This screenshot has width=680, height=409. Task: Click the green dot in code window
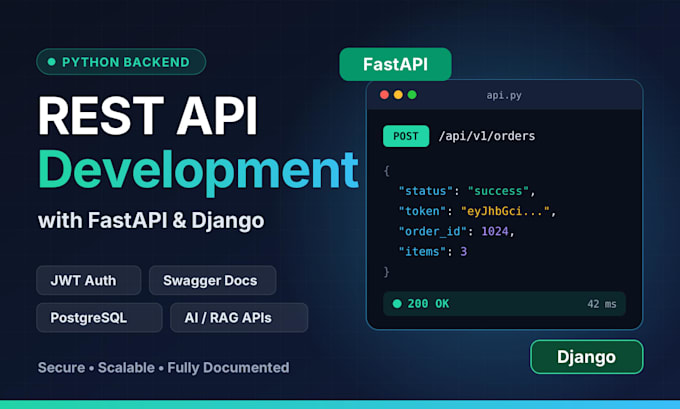coord(412,95)
